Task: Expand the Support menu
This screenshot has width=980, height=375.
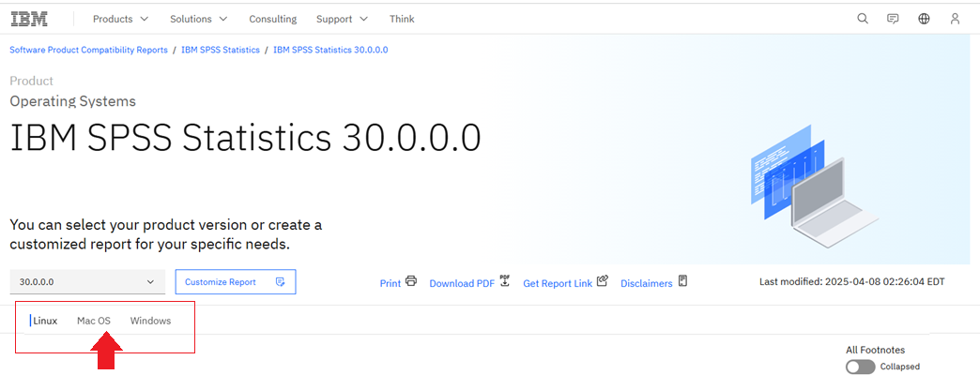Action: pos(342,19)
